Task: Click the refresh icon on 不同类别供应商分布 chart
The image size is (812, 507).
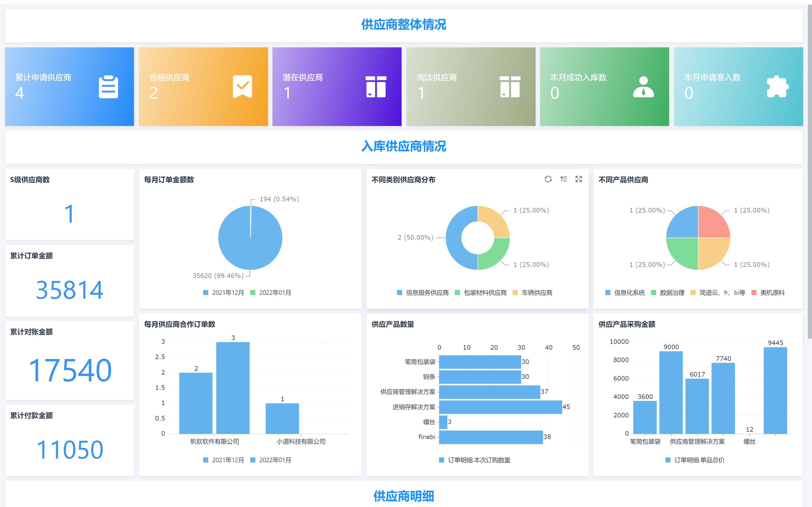Action: coord(548,179)
